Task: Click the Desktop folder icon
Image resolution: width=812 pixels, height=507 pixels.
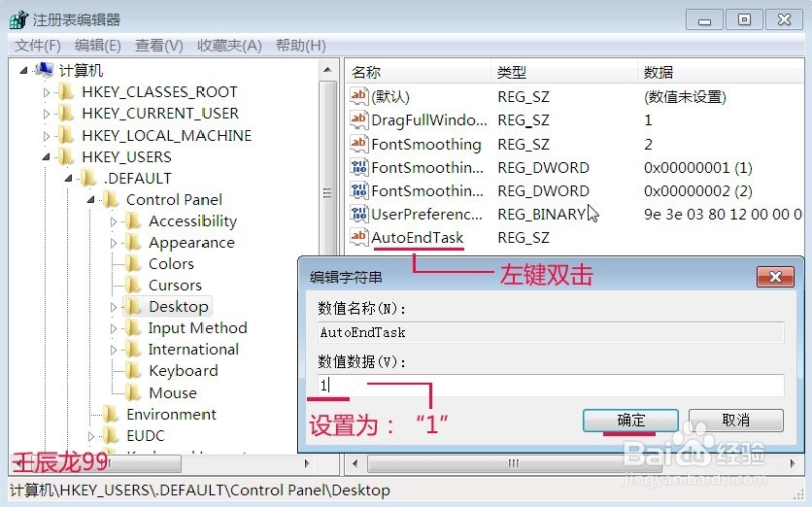Action: pos(133,307)
